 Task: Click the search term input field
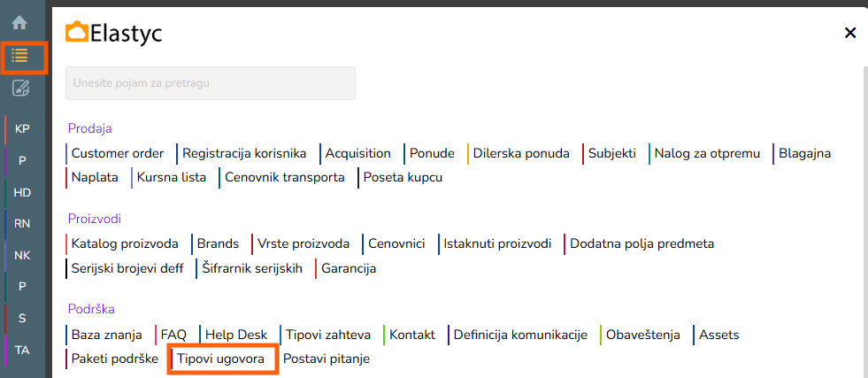[211, 83]
